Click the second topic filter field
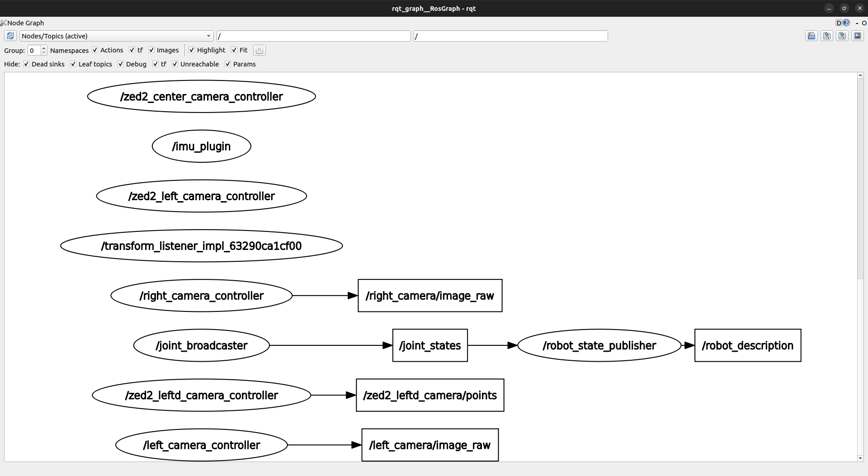This screenshot has width=868, height=476. [510, 36]
